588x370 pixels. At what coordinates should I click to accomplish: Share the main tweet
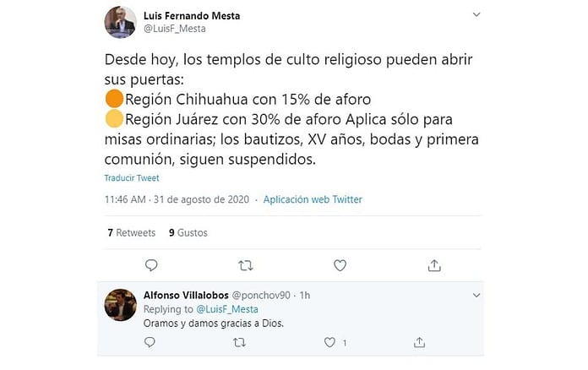(x=434, y=265)
